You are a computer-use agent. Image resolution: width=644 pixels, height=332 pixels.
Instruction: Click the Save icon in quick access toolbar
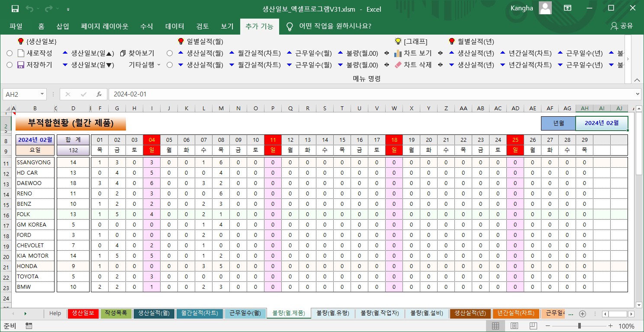[x=15, y=8]
